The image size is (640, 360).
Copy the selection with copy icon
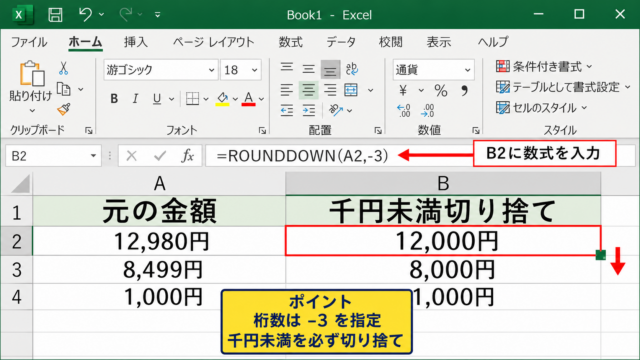point(64,89)
